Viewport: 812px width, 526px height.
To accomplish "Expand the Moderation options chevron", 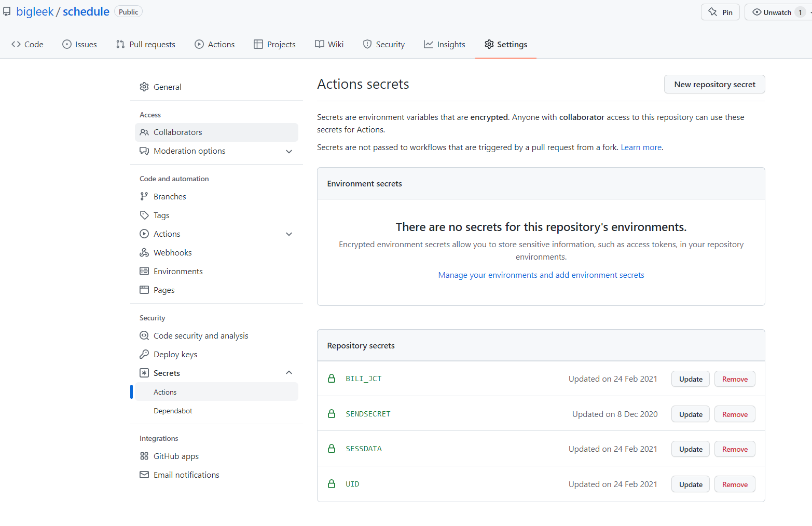I will (x=289, y=151).
